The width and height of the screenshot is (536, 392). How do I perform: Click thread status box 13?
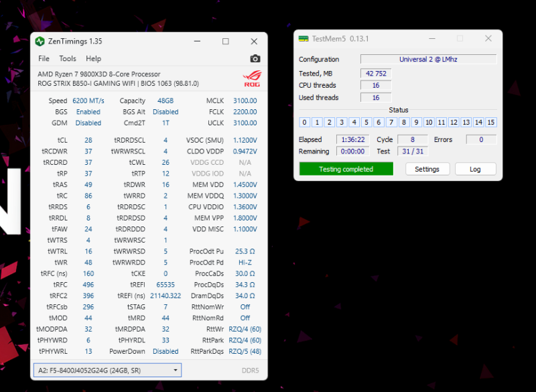[466, 123]
